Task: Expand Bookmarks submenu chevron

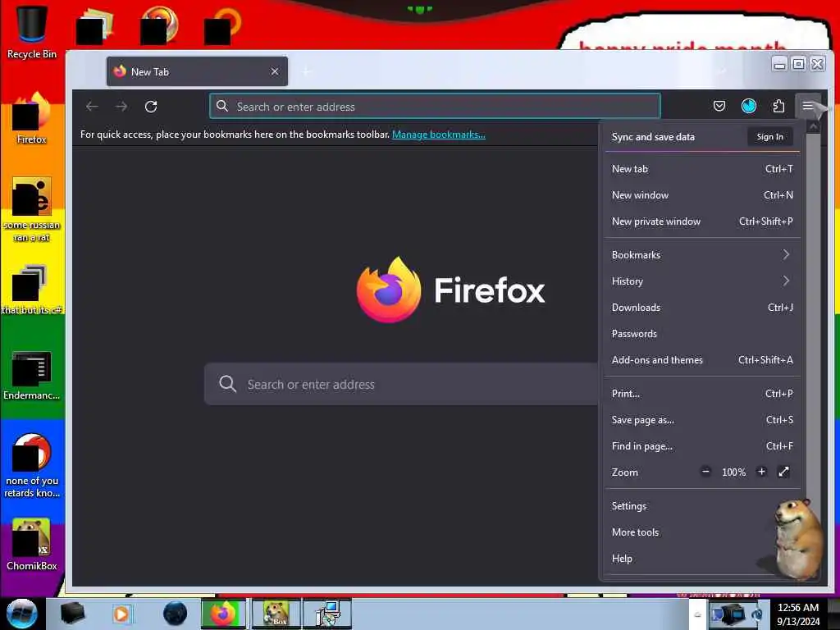Action: [786, 254]
